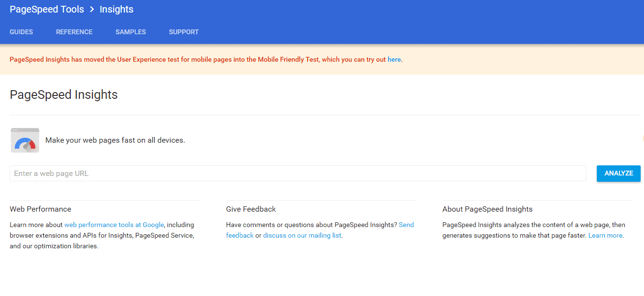Click the breadcrumb chevron separator
This screenshot has width=644, height=296.
[92, 9]
